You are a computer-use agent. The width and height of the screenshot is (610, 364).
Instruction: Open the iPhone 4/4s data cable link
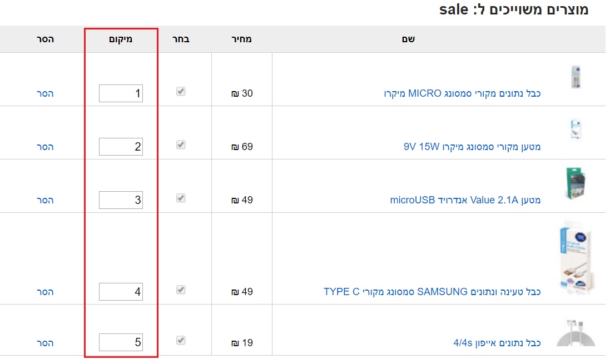(x=497, y=343)
